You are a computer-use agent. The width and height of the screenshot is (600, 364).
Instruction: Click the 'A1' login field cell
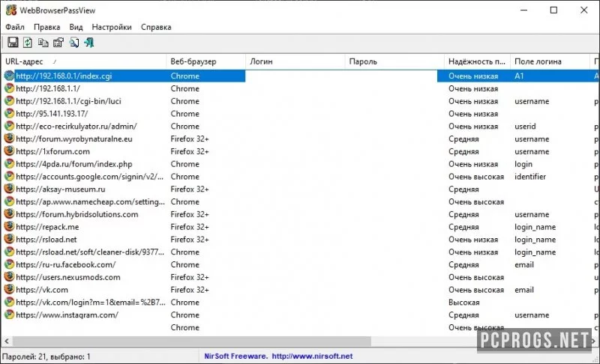point(519,76)
